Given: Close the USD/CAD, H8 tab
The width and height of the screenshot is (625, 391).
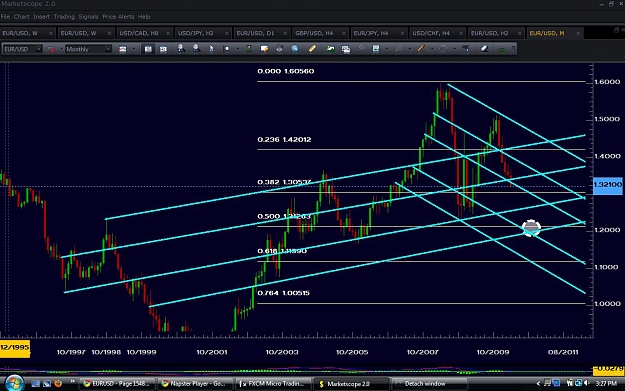Looking at the screenshot, I should pyautogui.click(x=168, y=33).
